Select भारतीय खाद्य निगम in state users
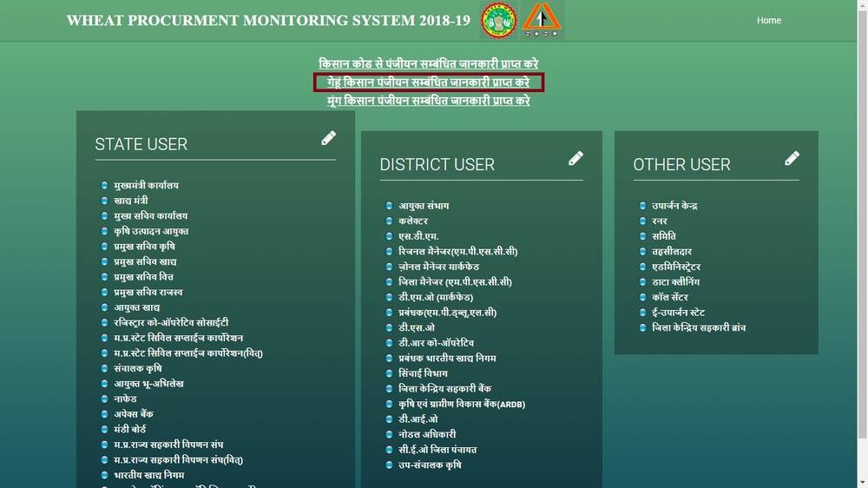The image size is (868, 488). coord(149,475)
